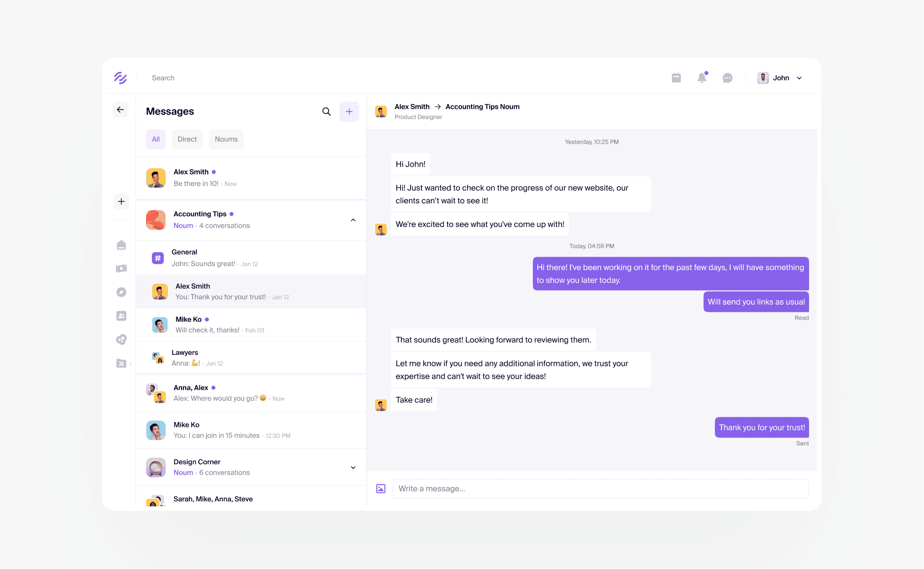
Task: Open the calendar icon in top bar
Action: point(676,78)
